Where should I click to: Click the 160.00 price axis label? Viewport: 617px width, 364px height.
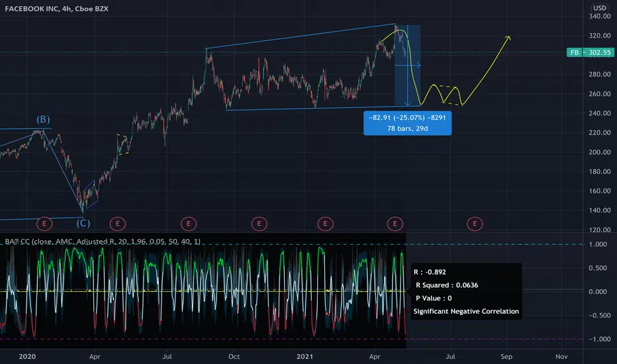click(x=600, y=191)
